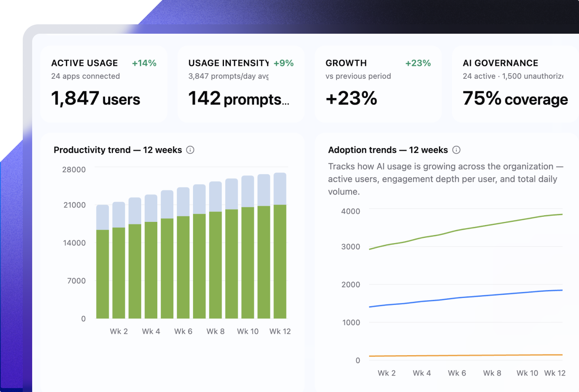Click the +9% usage intensity badge
Screen dimensions: 579x392
[x=284, y=63]
